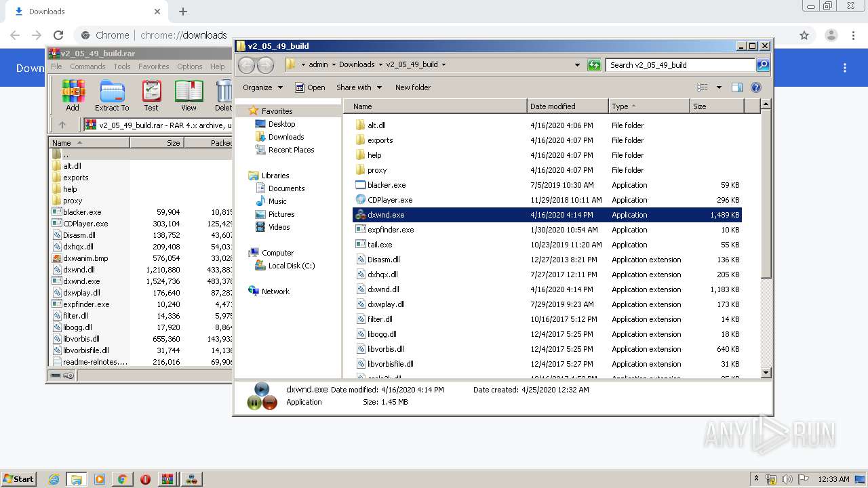Expand the Downloads breadcrumb arrow
This screenshot has height=488, width=868.
tap(379, 65)
